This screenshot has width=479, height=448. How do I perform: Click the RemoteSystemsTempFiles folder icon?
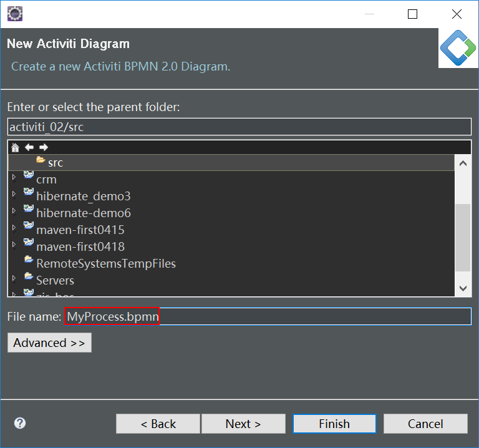click(x=29, y=260)
